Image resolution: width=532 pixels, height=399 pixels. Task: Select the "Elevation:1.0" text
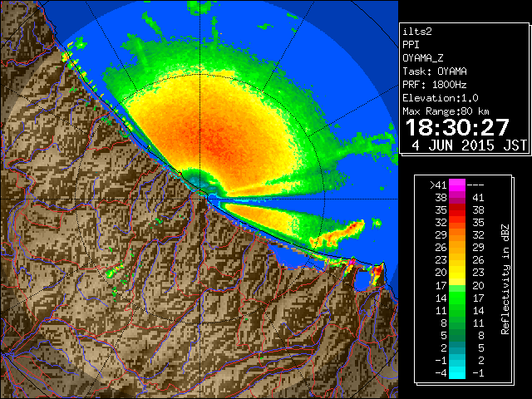click(441, 98)
